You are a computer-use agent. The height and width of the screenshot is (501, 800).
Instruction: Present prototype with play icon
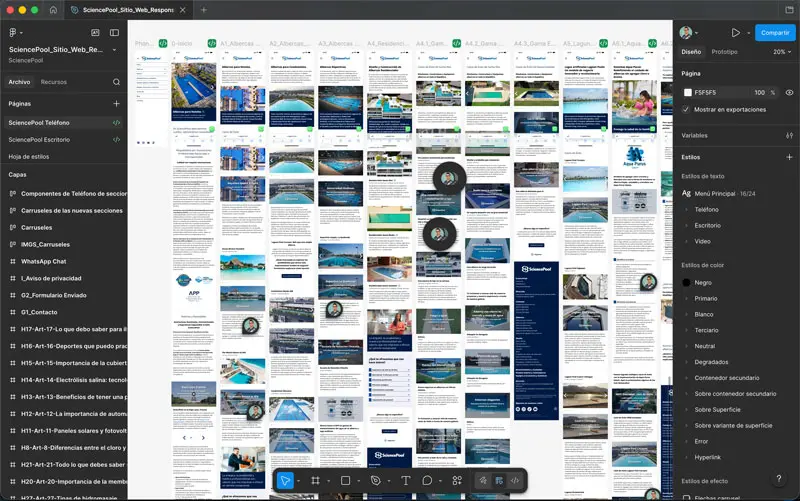(x=735, y=33)
